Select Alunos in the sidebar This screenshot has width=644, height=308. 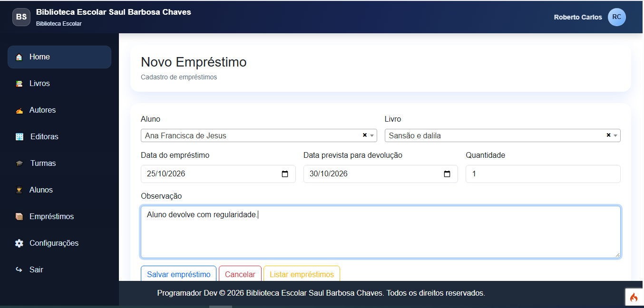(x=59, y=190)
